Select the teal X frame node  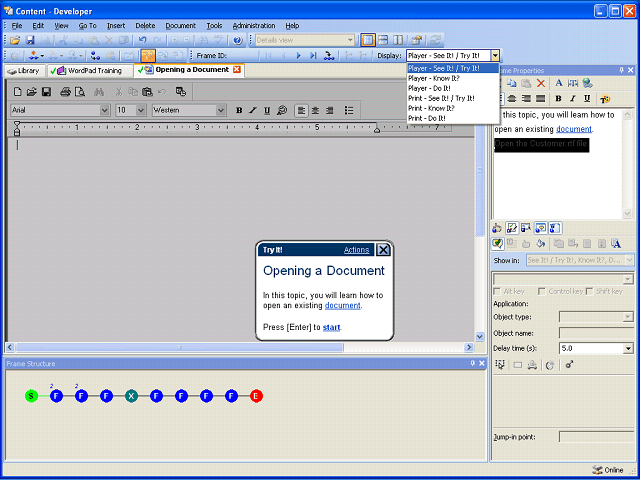(x=131, y=396)
